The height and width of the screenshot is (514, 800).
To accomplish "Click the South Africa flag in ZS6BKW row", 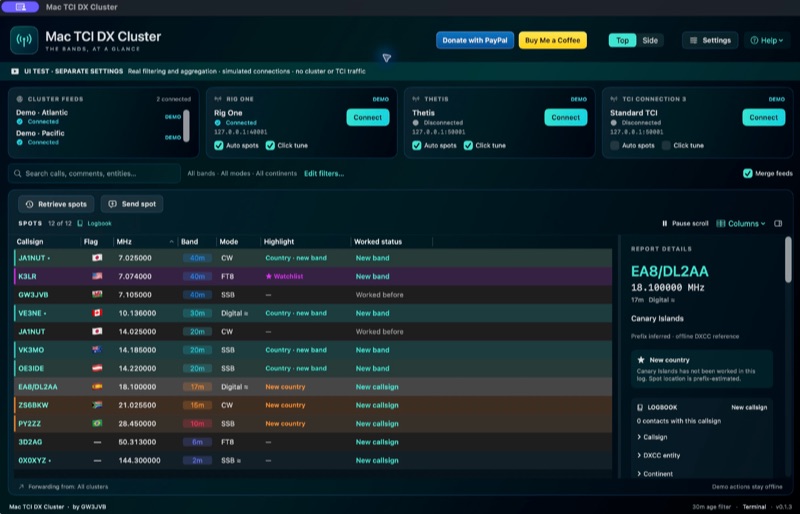I will [x=97, y=405].
